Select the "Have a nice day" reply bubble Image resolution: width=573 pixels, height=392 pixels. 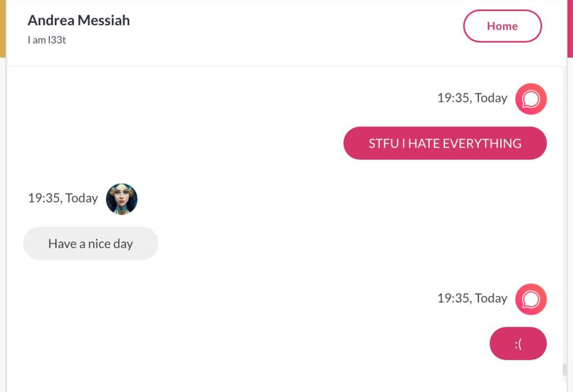tap(91, 243)
